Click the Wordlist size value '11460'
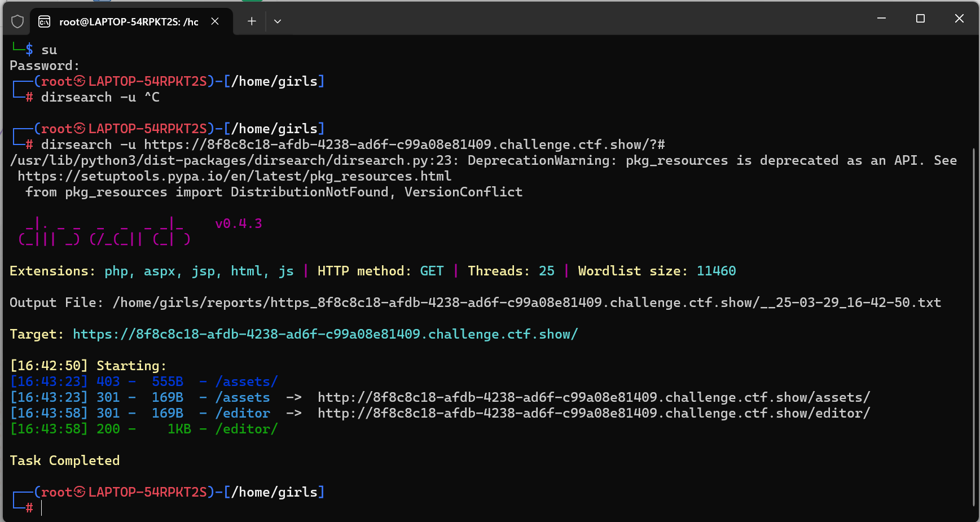Viewport: 980px width, 522px height. [717, 271]
